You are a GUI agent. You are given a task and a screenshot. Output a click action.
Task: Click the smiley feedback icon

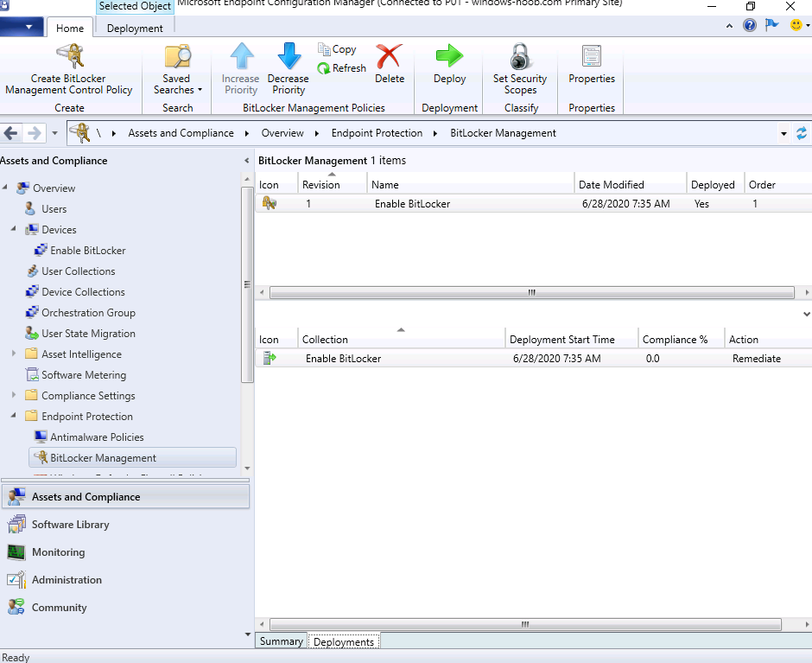[x=796, y=25]
